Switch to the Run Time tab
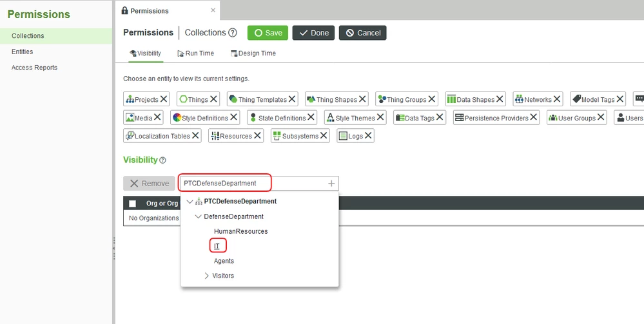Image resolution: width=644 pixels, height=324 pixels. 195,53
